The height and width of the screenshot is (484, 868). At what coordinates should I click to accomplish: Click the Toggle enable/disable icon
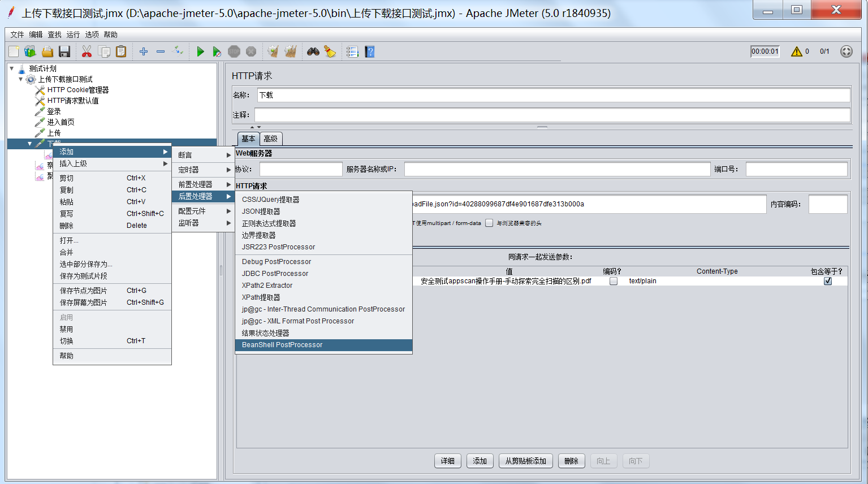tap(178, 51)
